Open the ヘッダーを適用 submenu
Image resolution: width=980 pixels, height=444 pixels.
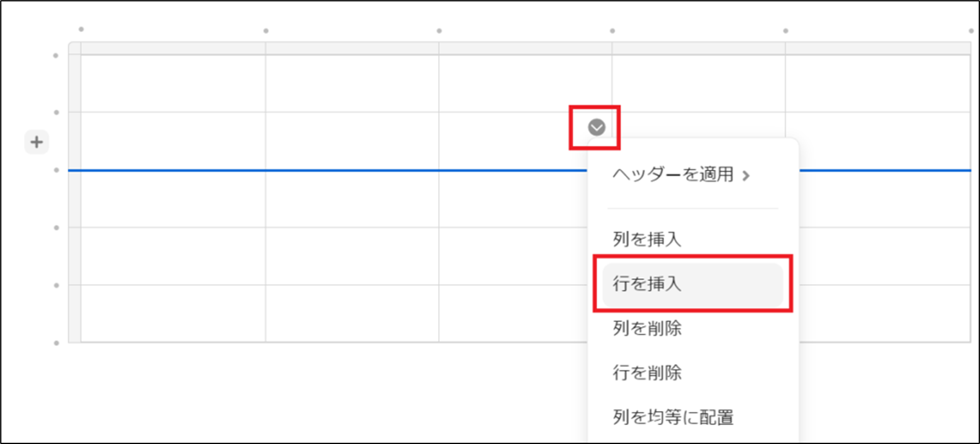pos(673,175)
